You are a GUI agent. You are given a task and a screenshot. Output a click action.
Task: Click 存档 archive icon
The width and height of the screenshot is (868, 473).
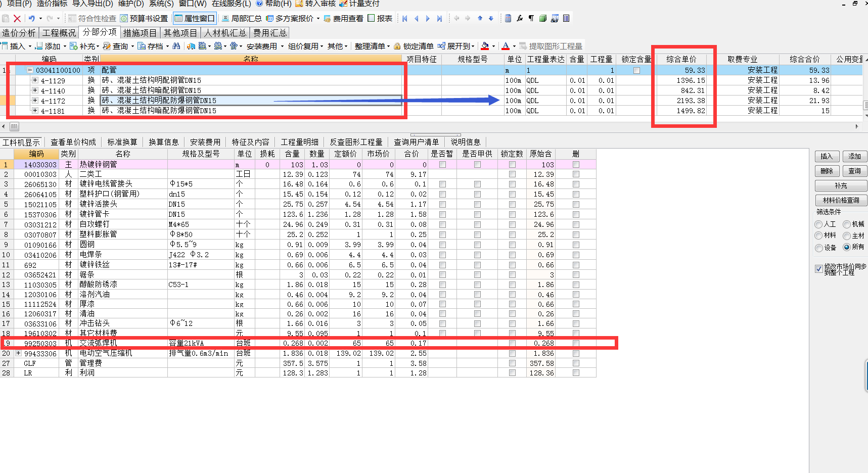pyautogui.click(x=142, y=46)
